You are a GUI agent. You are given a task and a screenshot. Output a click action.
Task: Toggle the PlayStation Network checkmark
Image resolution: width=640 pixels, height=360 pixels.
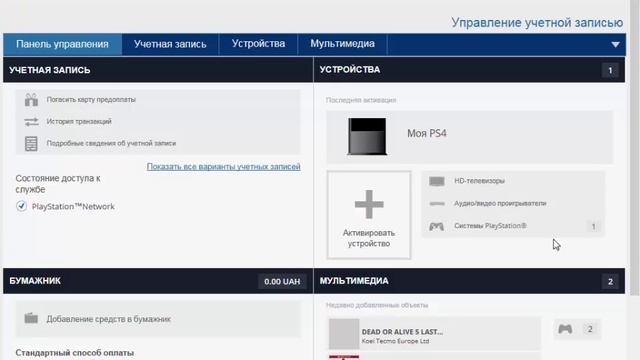pos(21,206)
